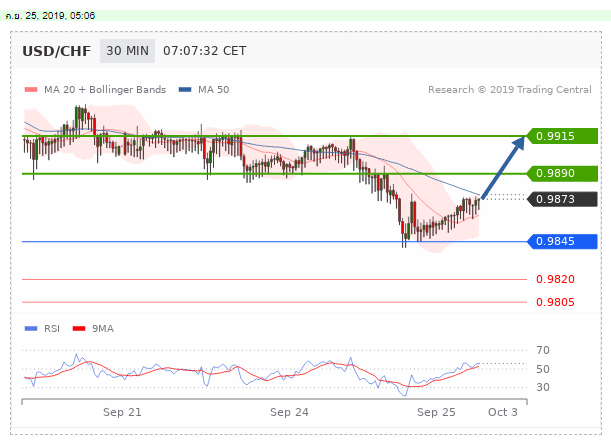Click the 9MA red legend swatch

click(79, 329)
